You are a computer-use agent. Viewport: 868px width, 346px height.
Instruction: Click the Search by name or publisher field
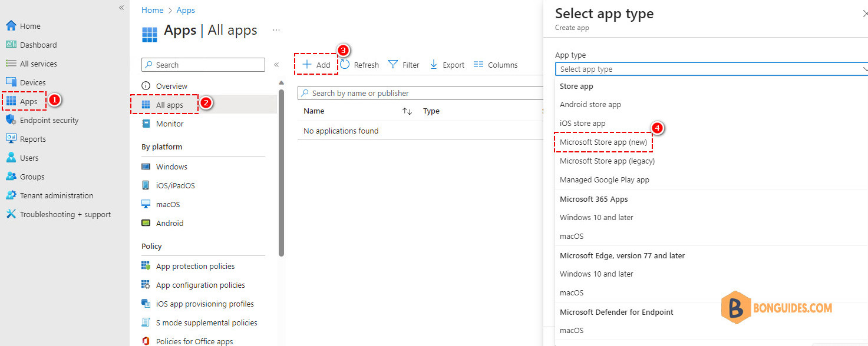click(x=420, y=93)
